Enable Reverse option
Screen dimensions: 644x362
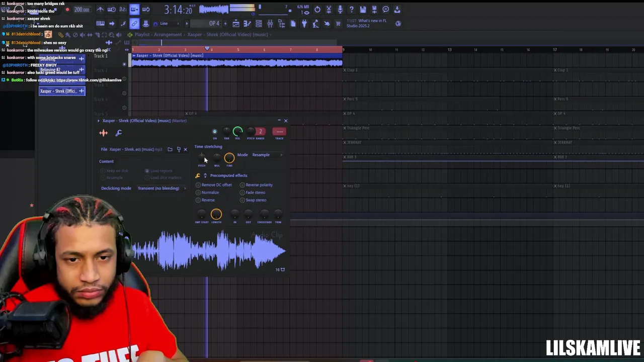(x=205, y=200)
